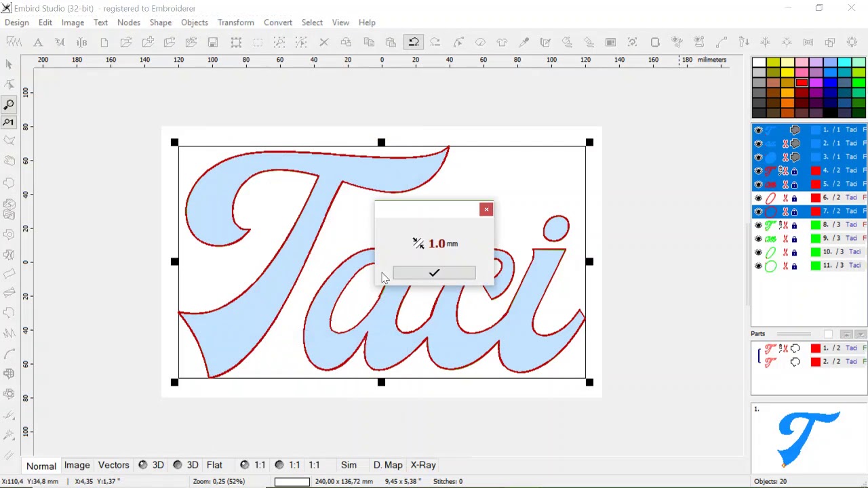The width and height of the screenshot is (868, 488).
Task: Select the 1:1 zoom tool in sidebar
Action: [9, 123]
